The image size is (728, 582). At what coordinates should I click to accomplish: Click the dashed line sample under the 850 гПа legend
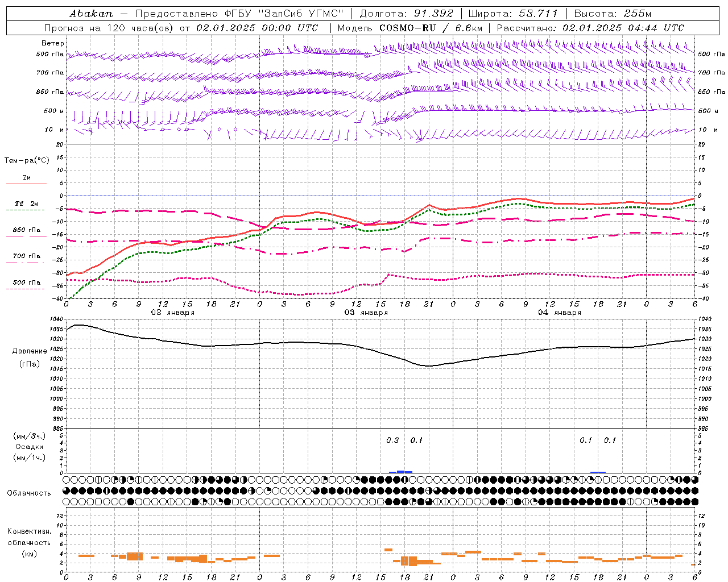click(x=26, y=236)
